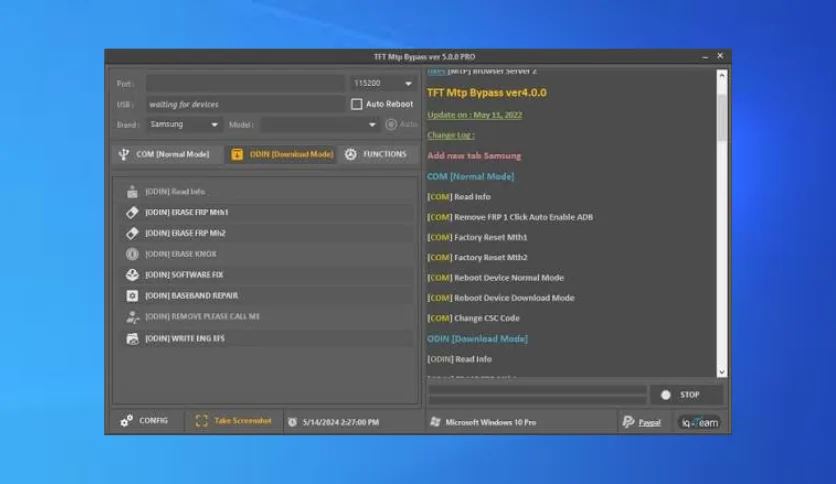Screen dimensions: 836x484
Task: Click '[COM] Read Info' log line
Action: (459, 197)
